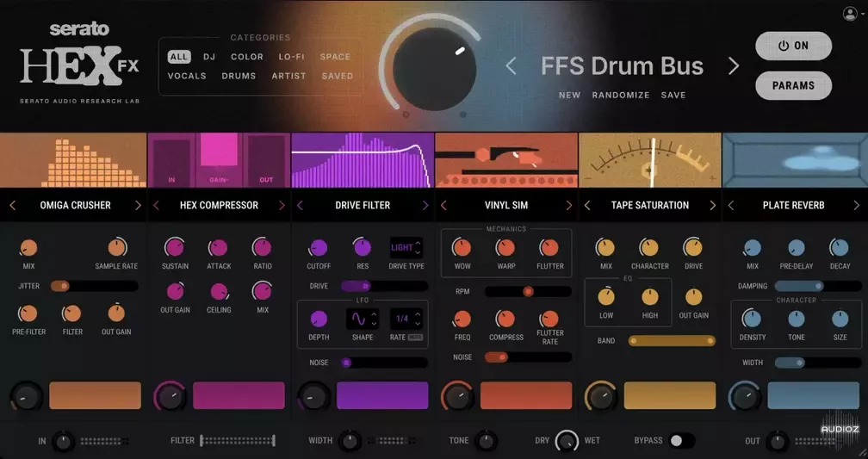Click the WARP knob
This screenshot has height=459, width=868.
pos(505,247)
